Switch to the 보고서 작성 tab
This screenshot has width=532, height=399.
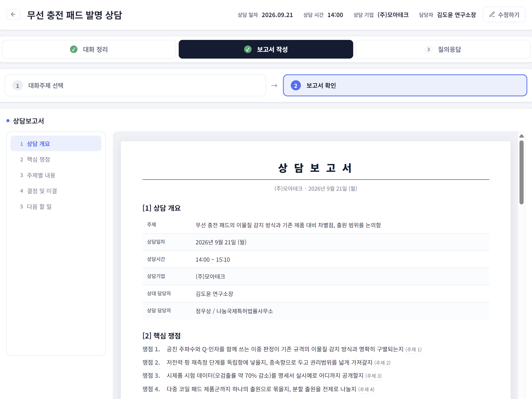coord(266,49)
